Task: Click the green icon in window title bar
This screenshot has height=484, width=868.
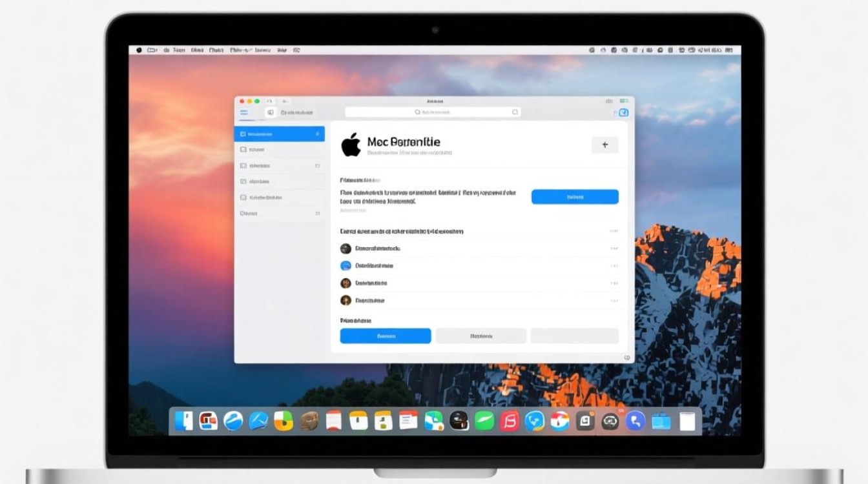Action: click(x=624, y=101)
